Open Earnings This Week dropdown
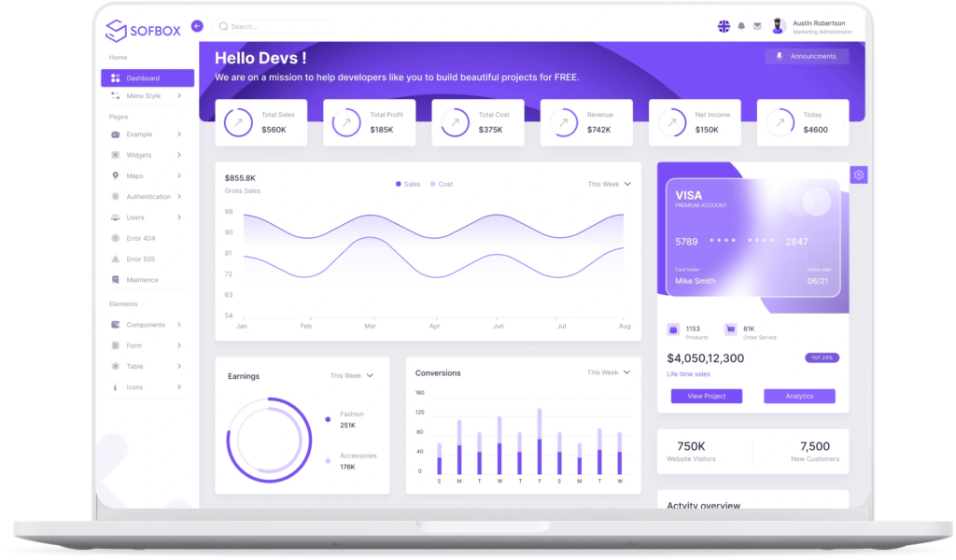 [x=351, y=375]
